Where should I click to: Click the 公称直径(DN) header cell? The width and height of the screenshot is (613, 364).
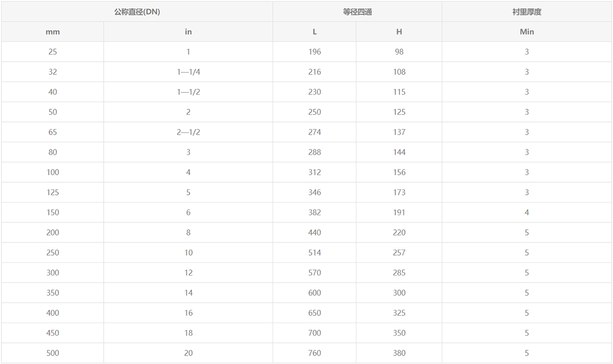point(137,12)
